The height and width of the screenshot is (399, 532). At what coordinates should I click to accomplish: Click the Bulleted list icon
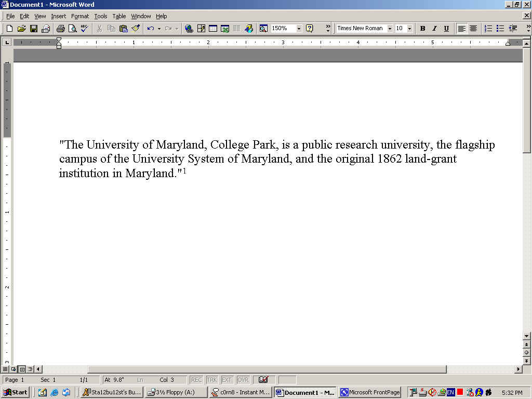[x=500, y=29]
